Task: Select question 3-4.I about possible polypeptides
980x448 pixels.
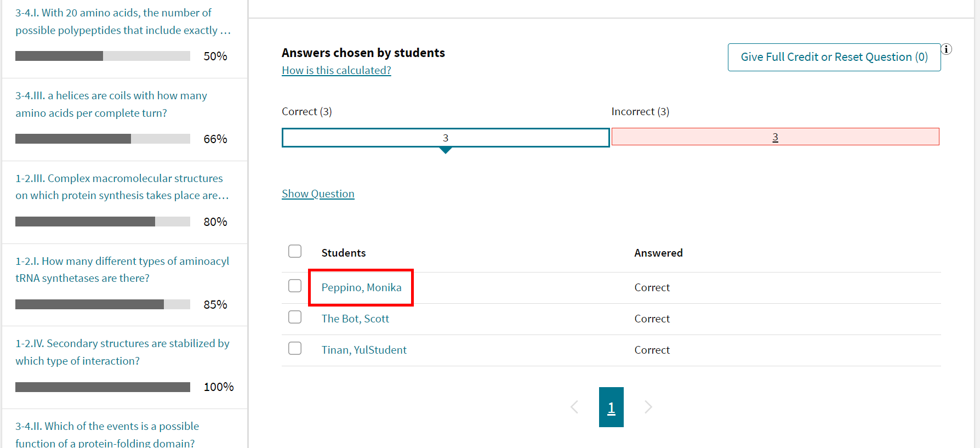Action: click(122, 21)
